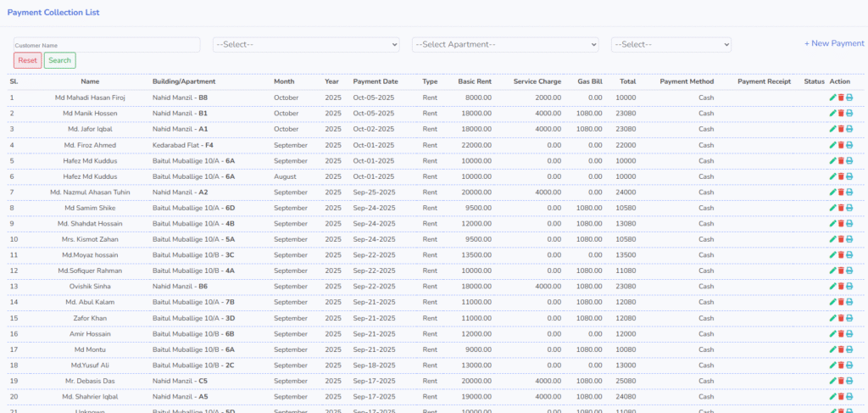
Task: Print Mr. Debasis Das receipt
Action: click(x=849, y=382)
